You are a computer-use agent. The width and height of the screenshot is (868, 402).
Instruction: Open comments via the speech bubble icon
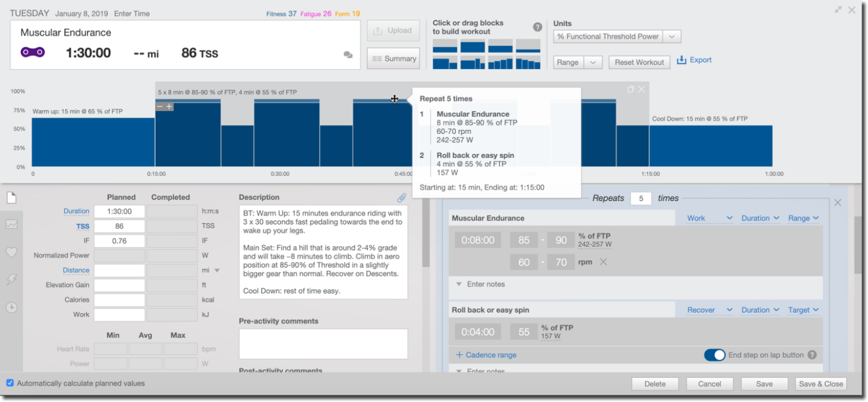348,55
